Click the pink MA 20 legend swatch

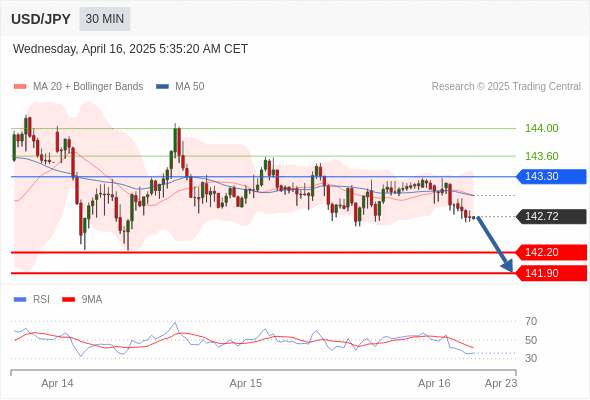[20, 87]
